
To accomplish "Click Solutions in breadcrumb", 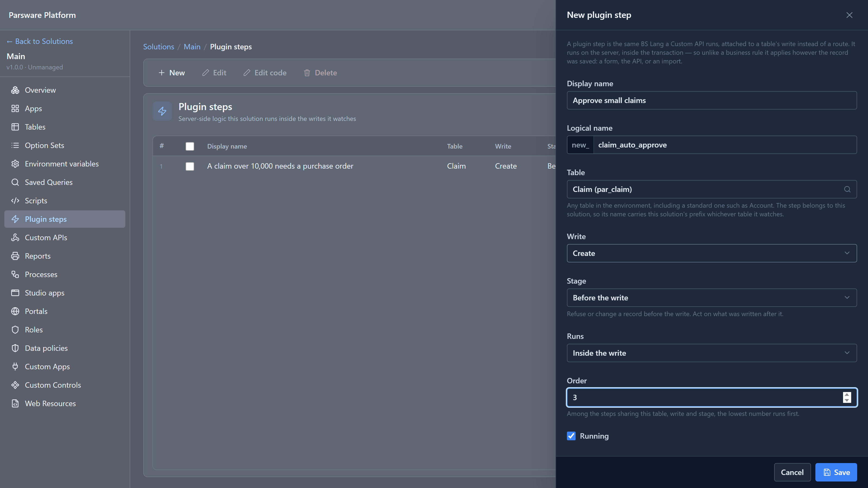I will 159,47.
